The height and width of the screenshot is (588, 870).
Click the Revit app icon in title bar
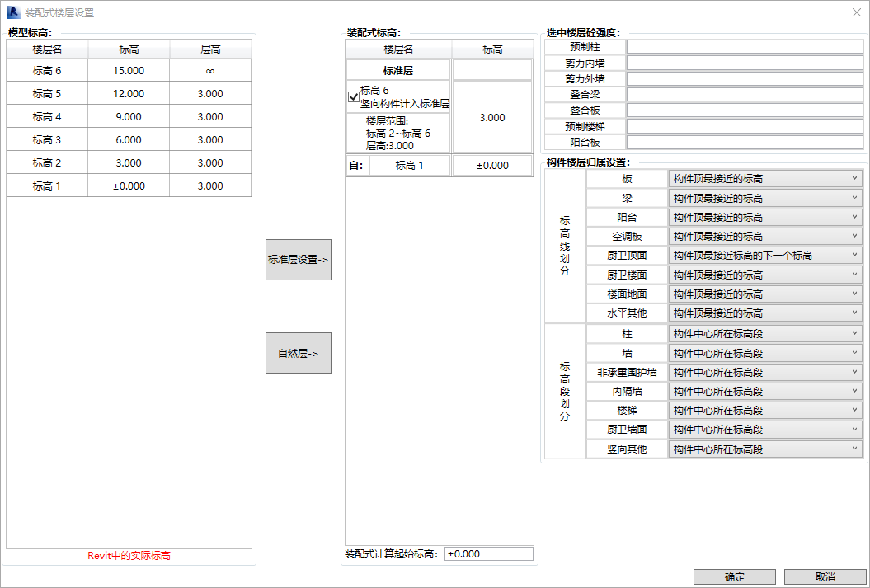13,12
